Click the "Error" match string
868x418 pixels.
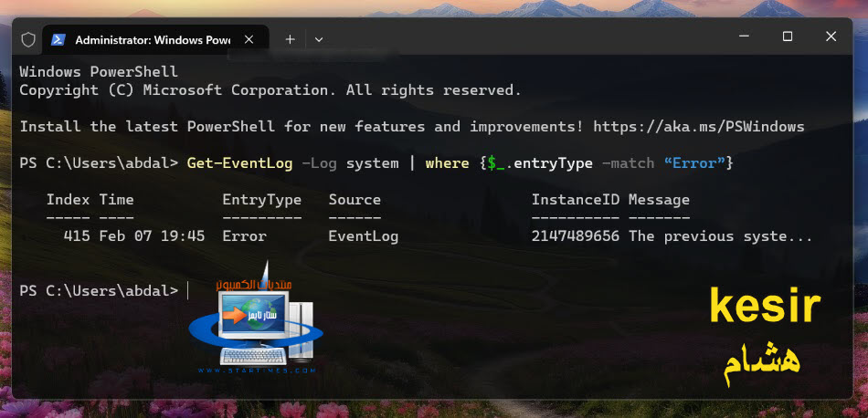[694, 163]
